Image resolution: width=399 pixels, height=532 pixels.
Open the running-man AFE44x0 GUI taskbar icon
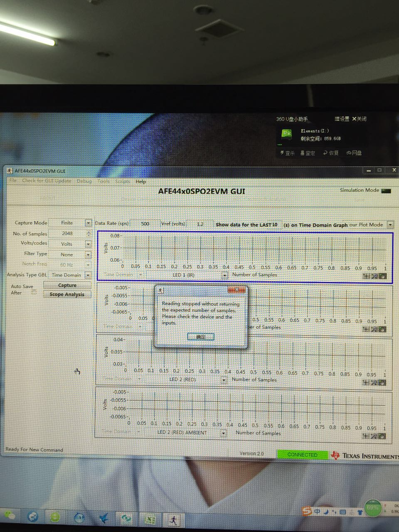tap(174, 520)
